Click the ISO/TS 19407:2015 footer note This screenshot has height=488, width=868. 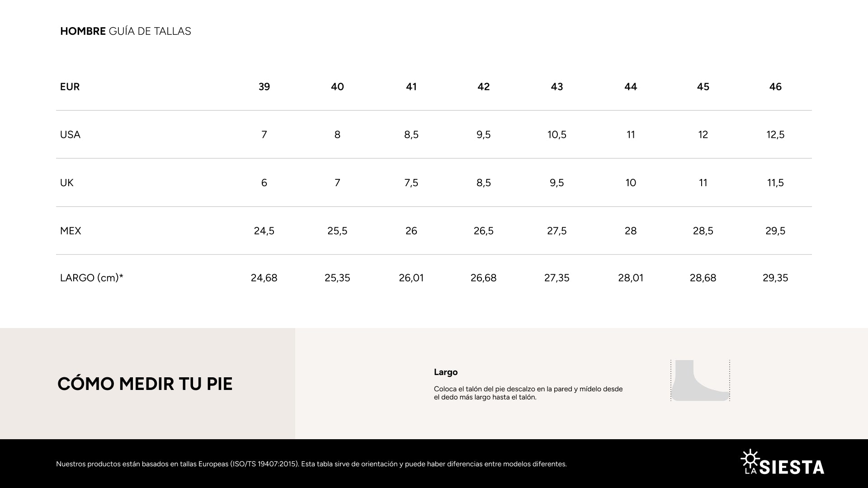point(311,464)
